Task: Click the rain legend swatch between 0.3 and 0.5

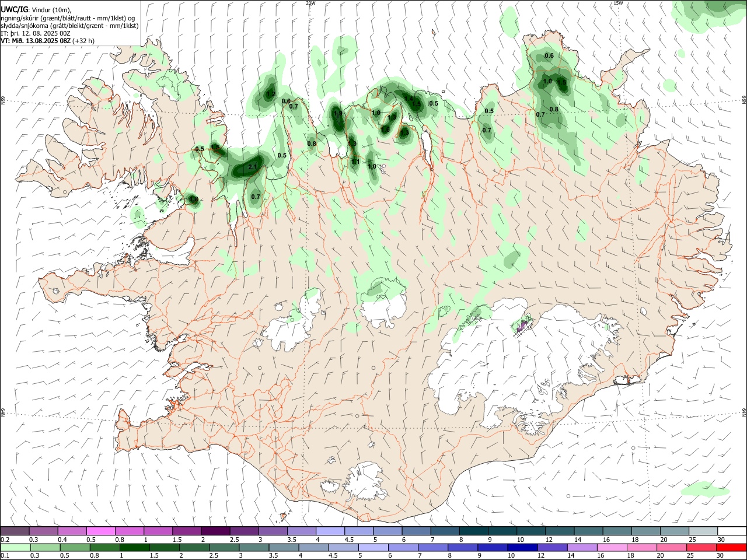Action: [x=44, y=547]
